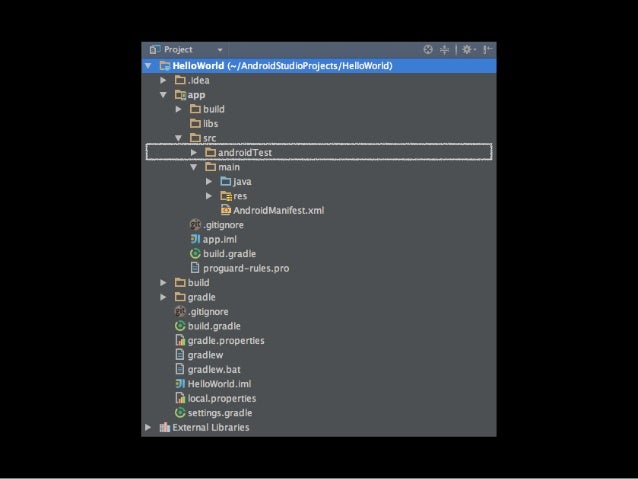Open the Project view dropdown
Image resolution: width=638 pixels, height=479 pixels.
tap(220, 50)
